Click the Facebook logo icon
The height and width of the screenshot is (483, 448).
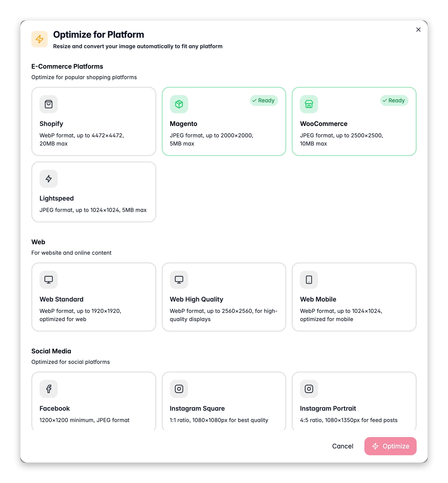click(48, 389)
